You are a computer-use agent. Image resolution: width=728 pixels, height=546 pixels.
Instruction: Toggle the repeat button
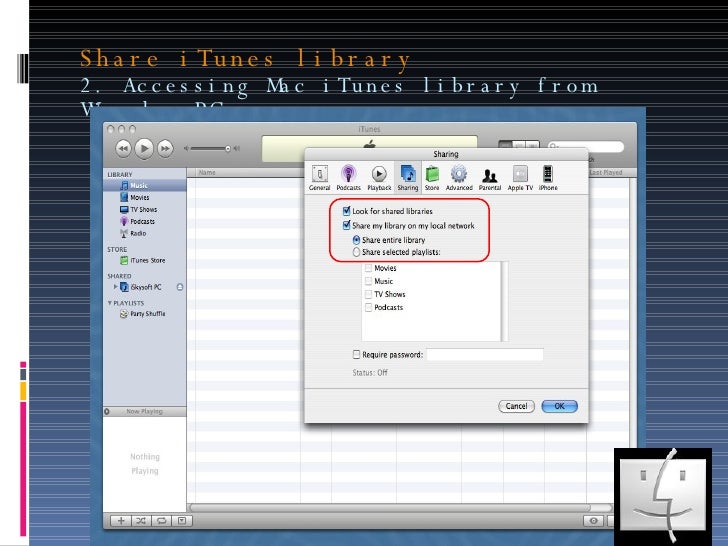point(162,521)
